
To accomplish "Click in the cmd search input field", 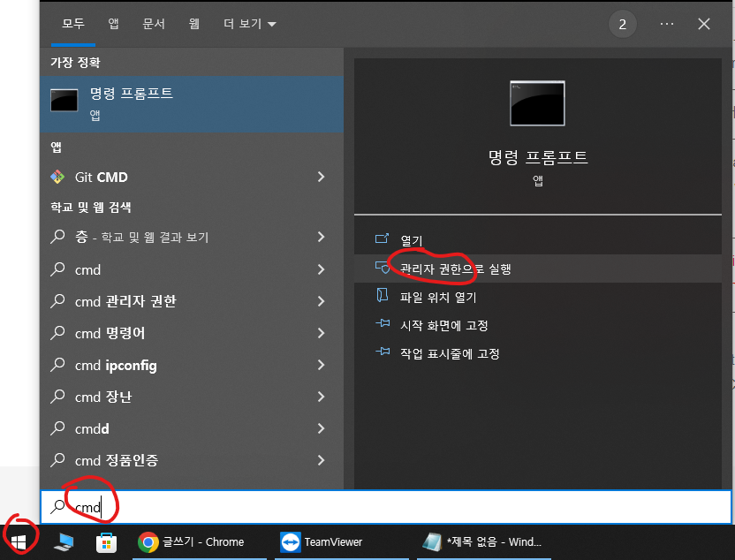I will [x=386, y=507].
